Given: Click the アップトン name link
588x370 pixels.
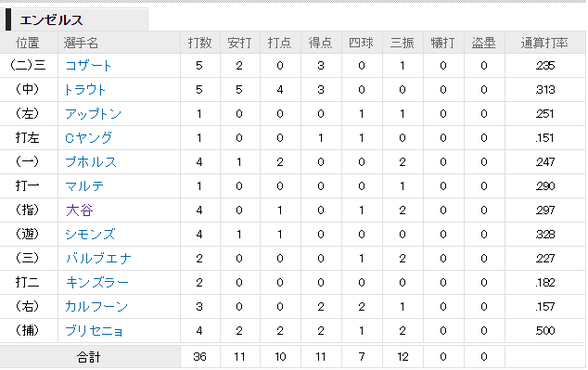Looking at the screenshot, I should [x=93, y=114].
